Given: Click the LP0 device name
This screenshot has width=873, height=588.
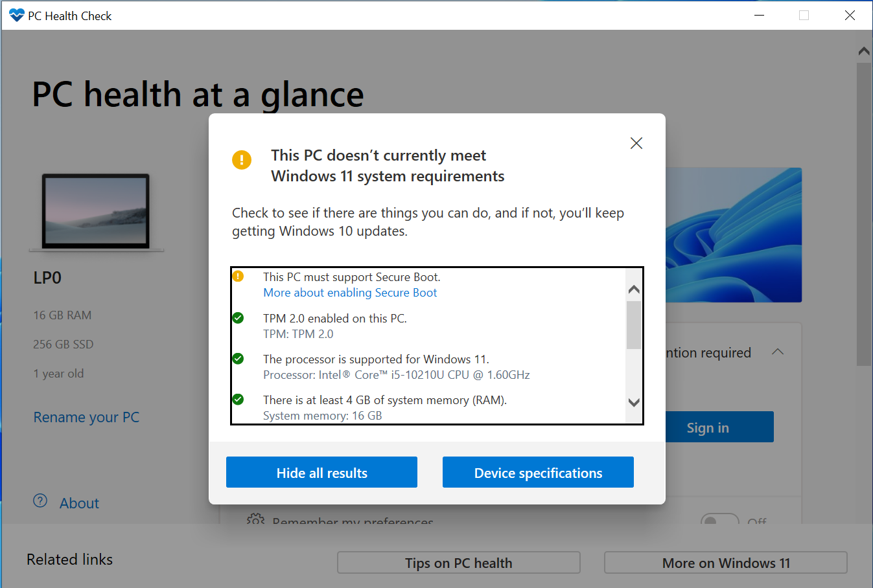Looking at the screenshot, I should tap(47, 278).
